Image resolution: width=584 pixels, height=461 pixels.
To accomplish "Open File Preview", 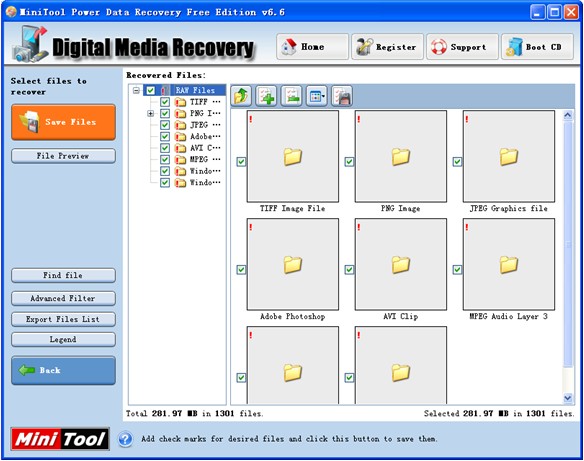I will pos(63,156).
